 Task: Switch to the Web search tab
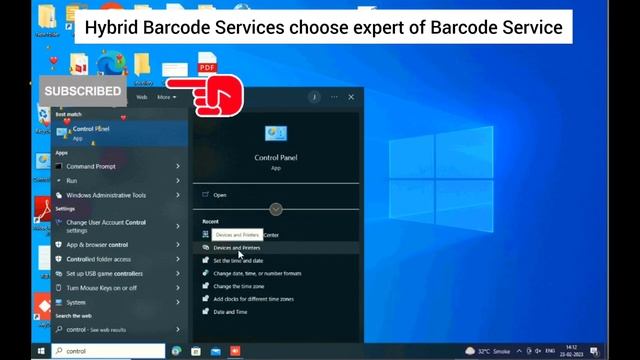coord(142,97)
